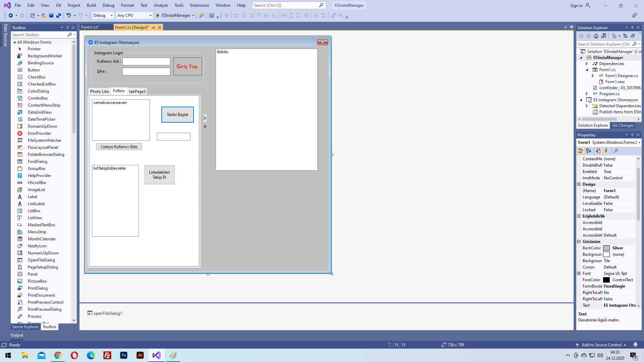Viewport: 644px width, 362px height.
Task: Click the Kullanıcı Adı text field
Action: [146, 61]
